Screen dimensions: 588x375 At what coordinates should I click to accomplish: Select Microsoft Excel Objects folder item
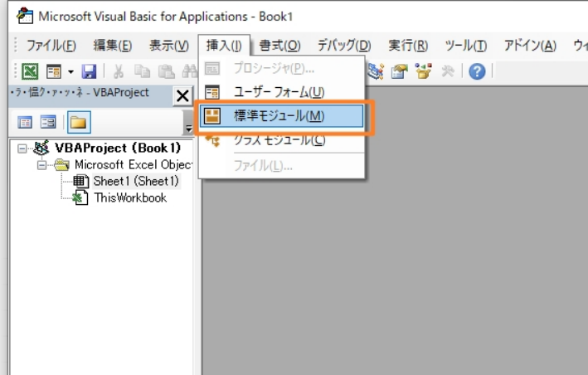click(x=134, y=164)
